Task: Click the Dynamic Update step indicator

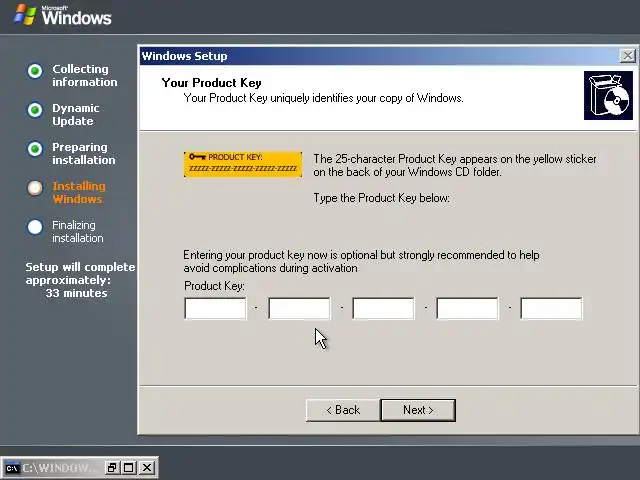Action: (35, 110)
